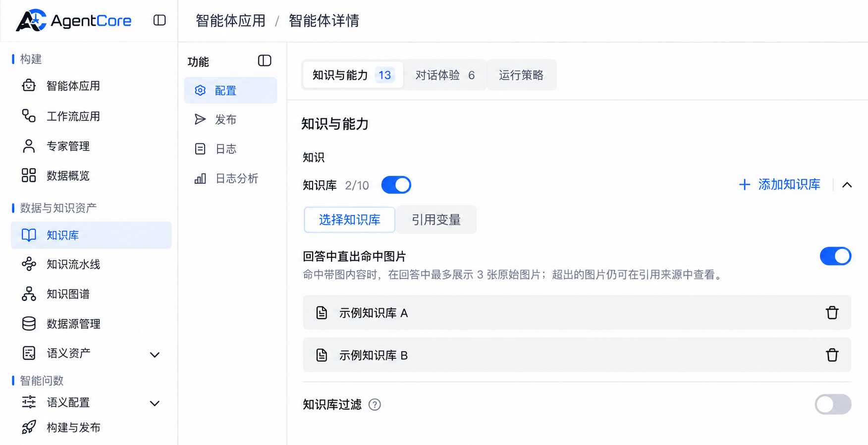Delete 示例知识库 B with trash icon
The width and height of the screenshot is (868, 445).
tap(832, 355)
